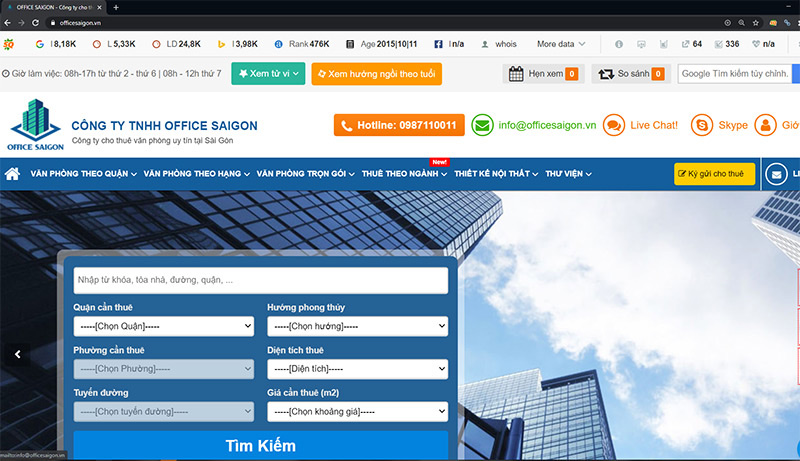Click the keyword search input field
The height and width of the screenshot is (461, 800).
click(x=261, y=280)
